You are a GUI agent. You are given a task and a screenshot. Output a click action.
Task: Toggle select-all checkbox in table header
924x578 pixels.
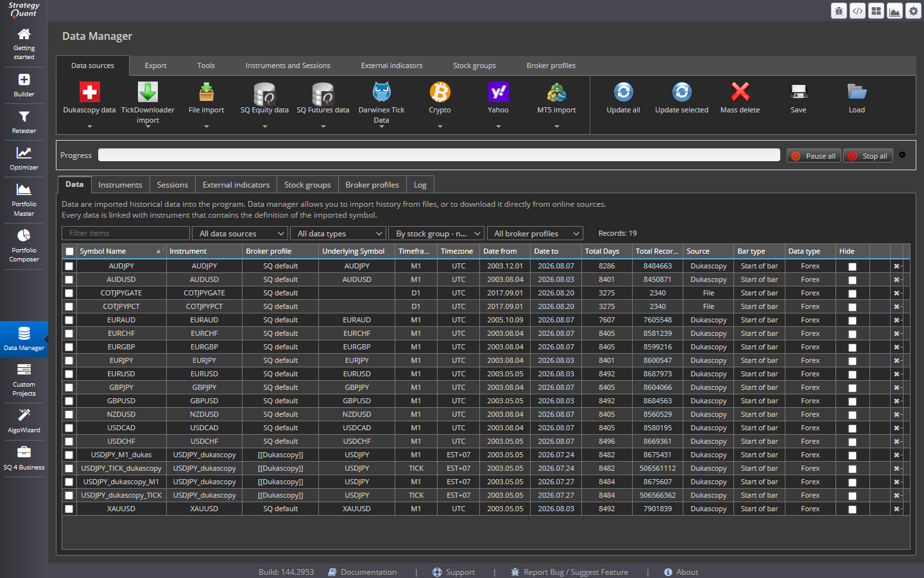[x=69, y=251]
